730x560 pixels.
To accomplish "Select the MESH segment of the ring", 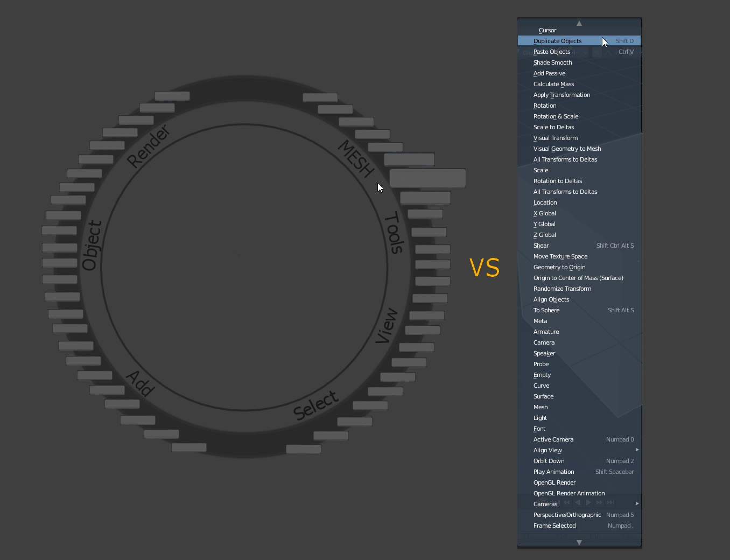I will coord(356,158).
